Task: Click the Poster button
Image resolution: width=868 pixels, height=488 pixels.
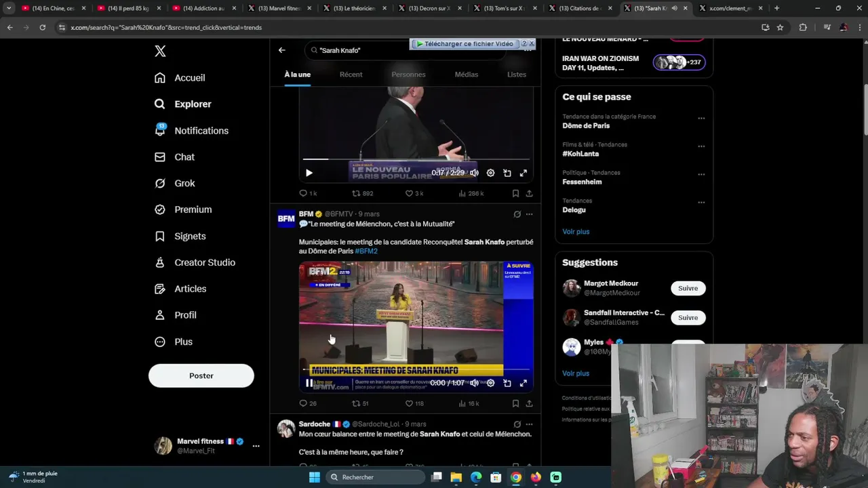Action: pyautogui.click(x=201, y=375)
